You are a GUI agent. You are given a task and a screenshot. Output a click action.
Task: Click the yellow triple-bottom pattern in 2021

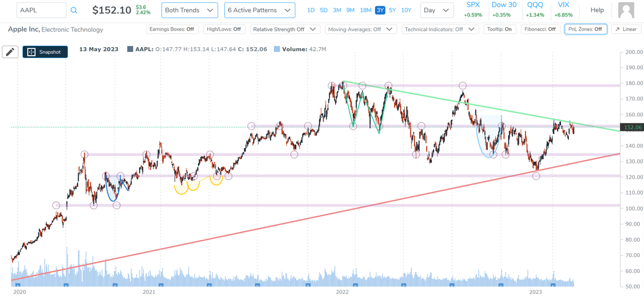[199, 184]
